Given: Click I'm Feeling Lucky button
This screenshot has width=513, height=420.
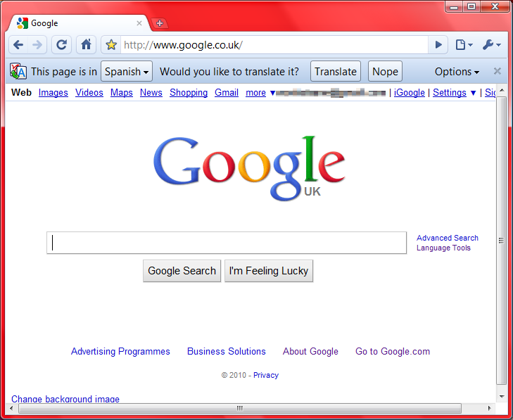Looking at the screenshot, I should [x=269, y=271].
